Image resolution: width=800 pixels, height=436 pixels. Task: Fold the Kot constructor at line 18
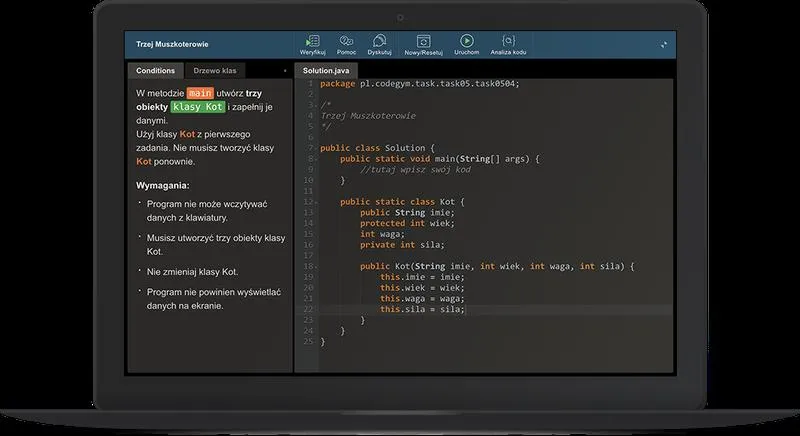[316, 266]
